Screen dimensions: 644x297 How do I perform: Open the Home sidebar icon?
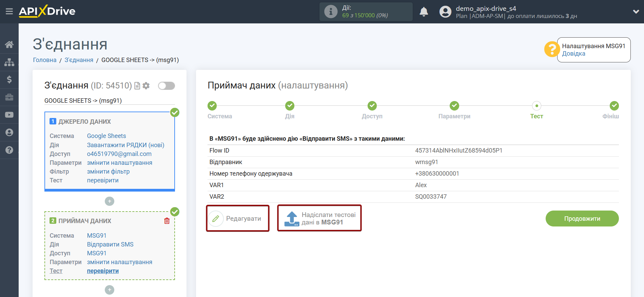(9, 44)
